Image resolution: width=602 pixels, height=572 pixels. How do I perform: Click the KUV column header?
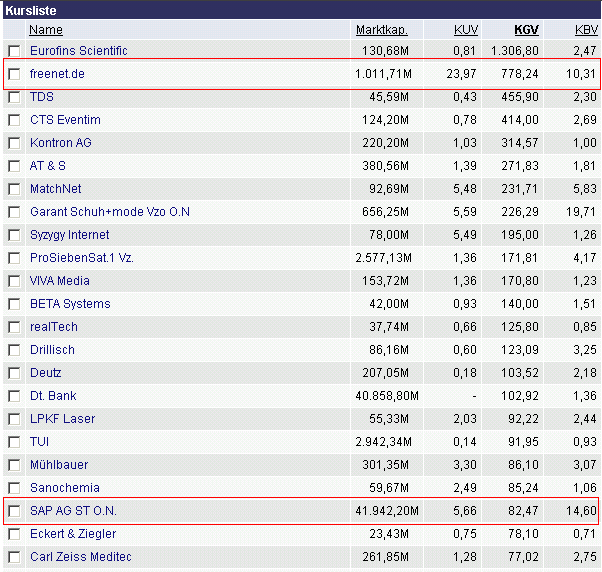pos(465,30)
